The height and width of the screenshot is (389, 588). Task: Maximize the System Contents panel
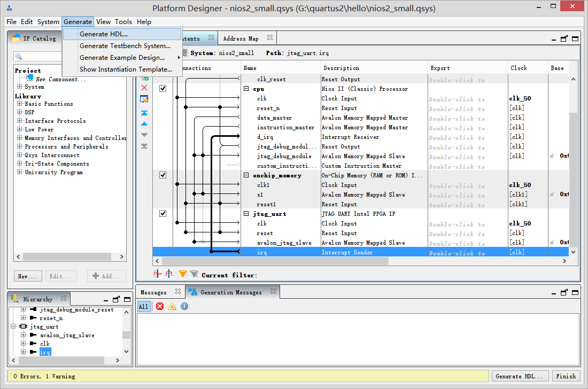pyautogui.click(x=575, y=38)
